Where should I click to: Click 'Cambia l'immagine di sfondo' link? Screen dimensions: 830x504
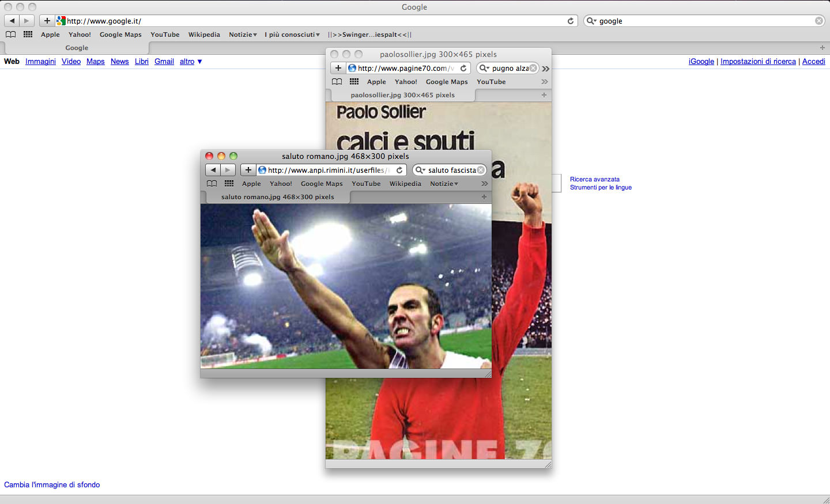coord(52,485)
